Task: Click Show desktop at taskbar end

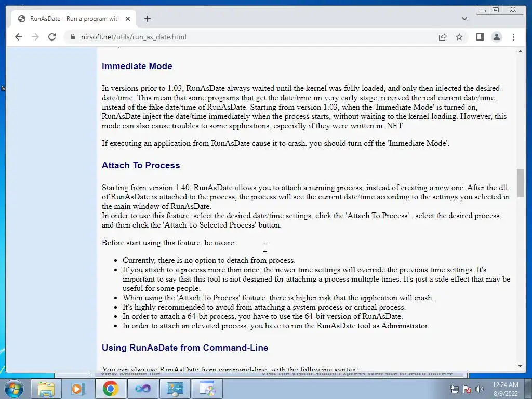Action: (x=529, y=389)
